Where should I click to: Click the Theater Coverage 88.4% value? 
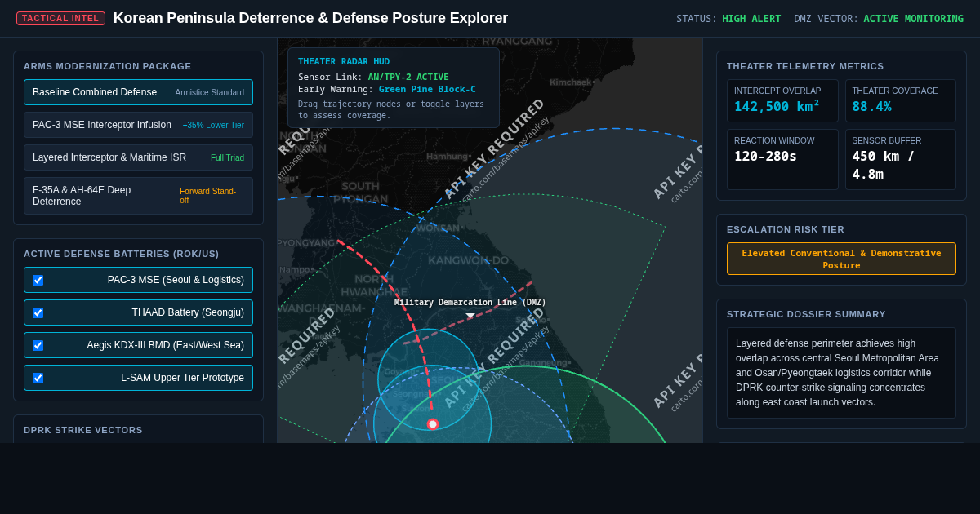(871, 106)
